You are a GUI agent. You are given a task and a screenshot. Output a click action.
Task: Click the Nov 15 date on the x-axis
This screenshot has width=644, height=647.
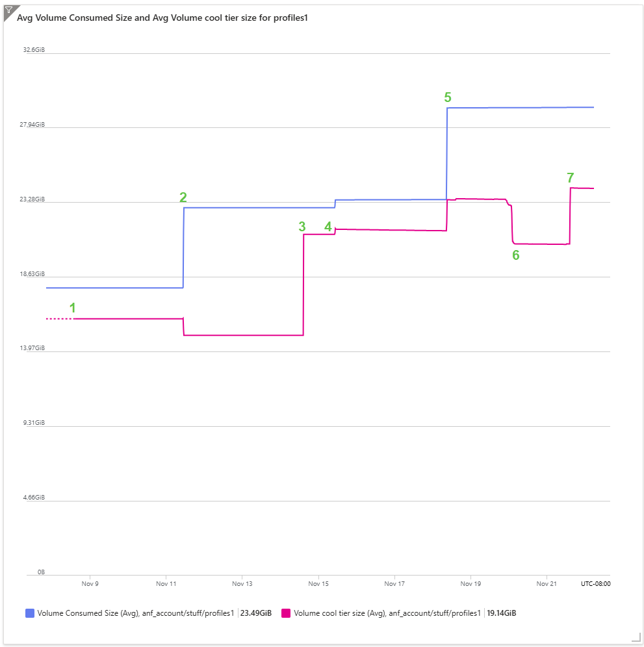[x=318, y=584]
